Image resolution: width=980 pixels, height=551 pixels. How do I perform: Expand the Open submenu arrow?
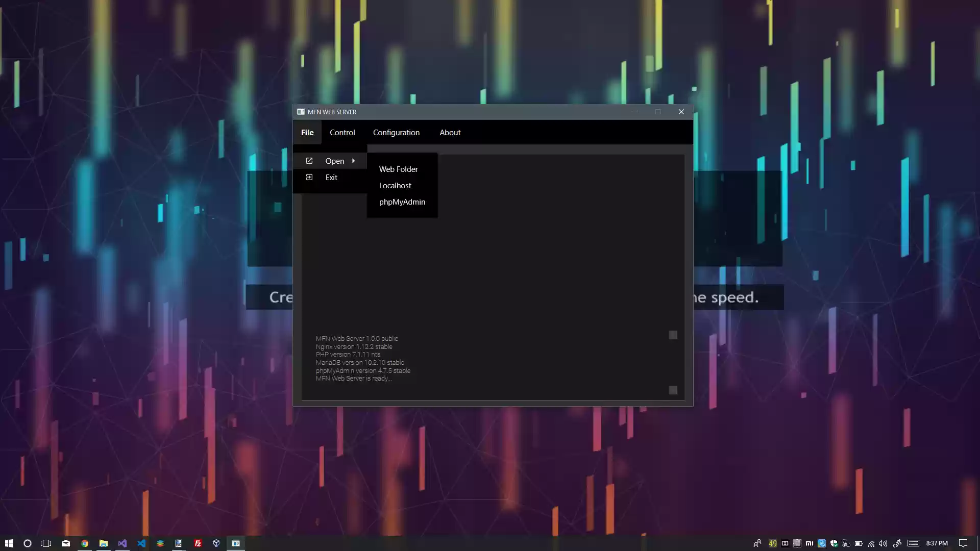[353, 161]
